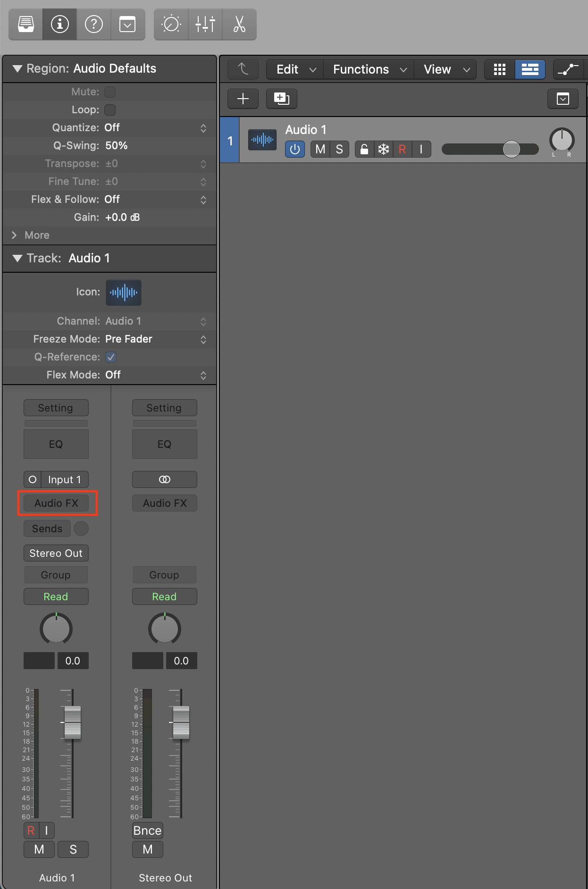Open the Transpose popup menu
The image size is (588, 889).
pos(156,164)
